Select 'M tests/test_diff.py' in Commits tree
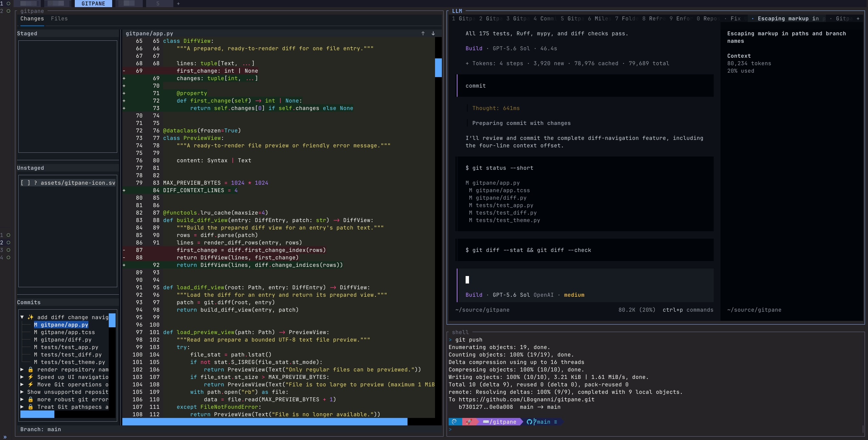The image size is (868, 440). click(x=68, y=354)
